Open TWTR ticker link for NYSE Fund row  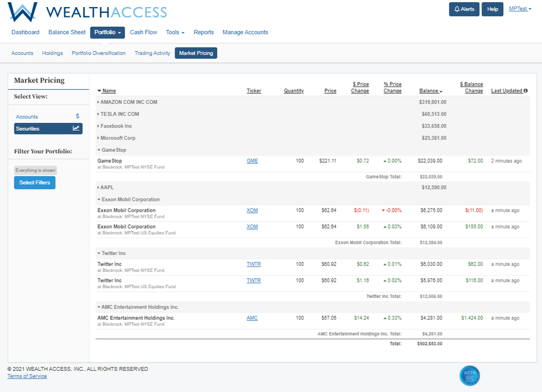pyautogui.click(x=254, y=264)
